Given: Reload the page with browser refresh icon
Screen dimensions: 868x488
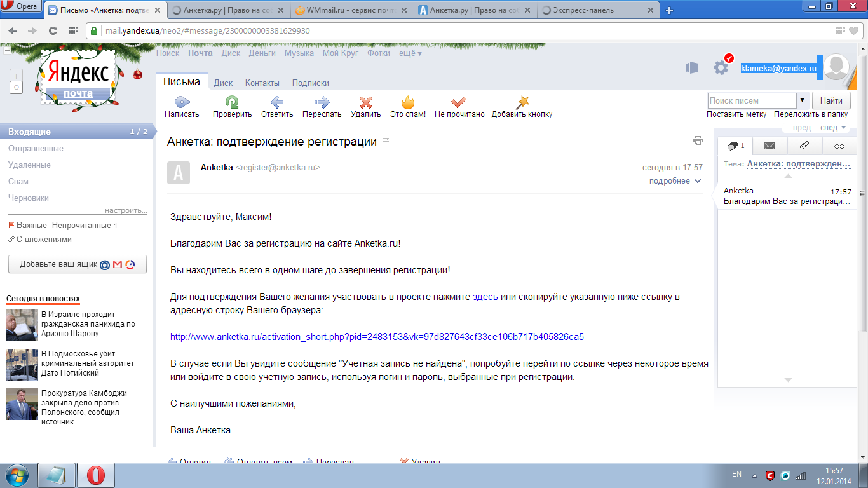Looking at the screenshot, I should (x=53, y=30).
